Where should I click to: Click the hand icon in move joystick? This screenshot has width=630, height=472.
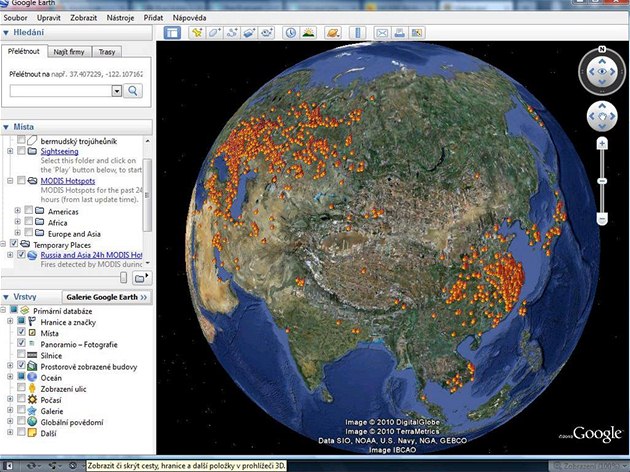pyautogui.click(x=602, y=116)
